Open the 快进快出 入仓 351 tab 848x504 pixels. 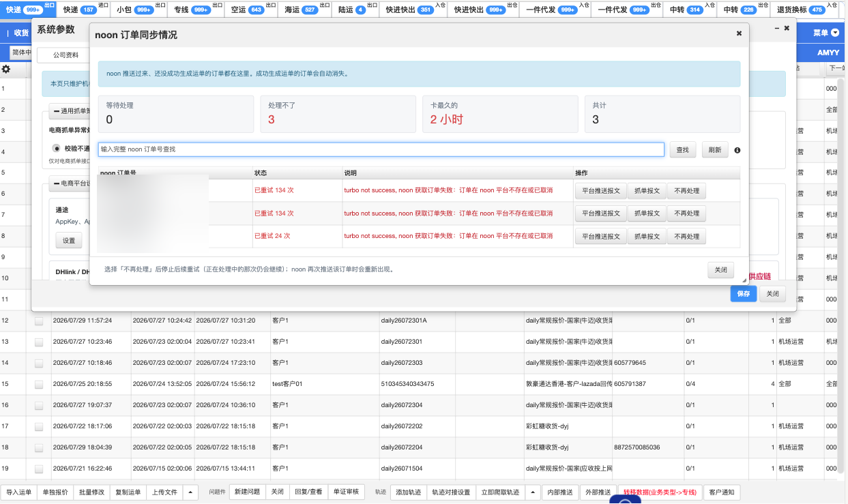[x=414, y=10]
